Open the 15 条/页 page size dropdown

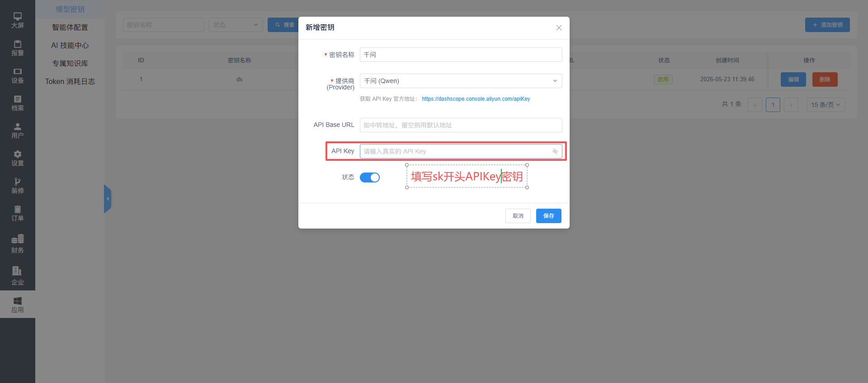tap(826, 105)
